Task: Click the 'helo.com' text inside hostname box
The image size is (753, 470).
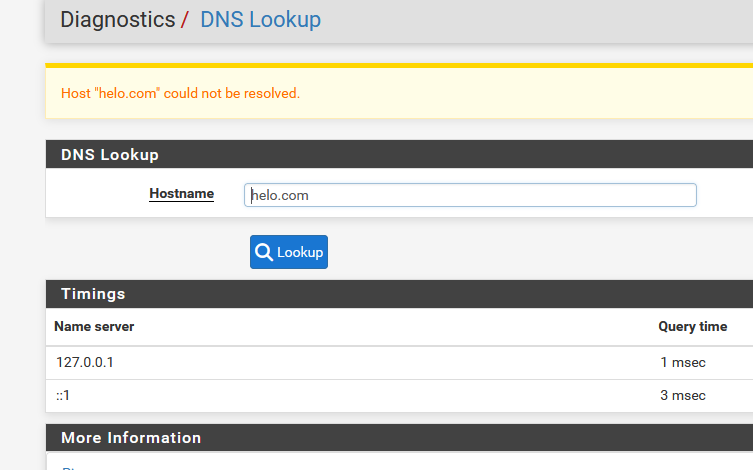Action: coord(280,195)
